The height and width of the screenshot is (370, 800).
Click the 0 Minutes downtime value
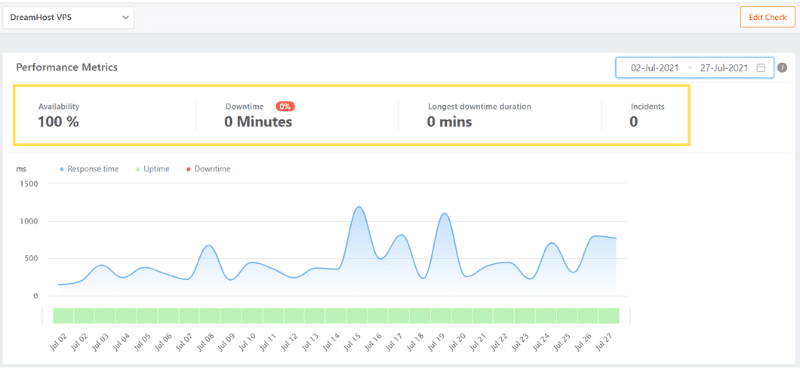pyautogui.click(x=258, y=122)
